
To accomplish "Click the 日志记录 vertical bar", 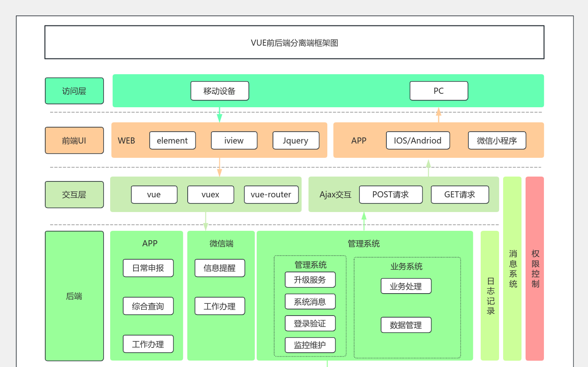I will (x=490, y=296).
